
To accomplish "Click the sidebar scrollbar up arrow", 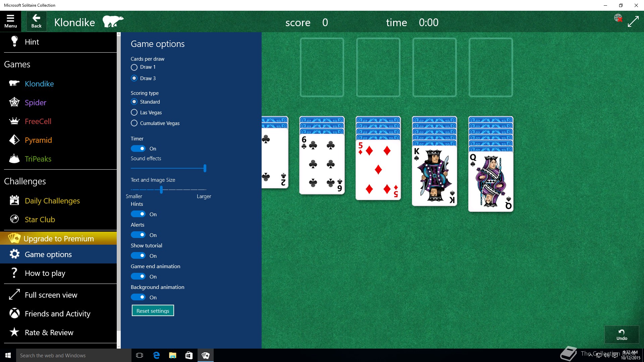I will click(119, 34).
